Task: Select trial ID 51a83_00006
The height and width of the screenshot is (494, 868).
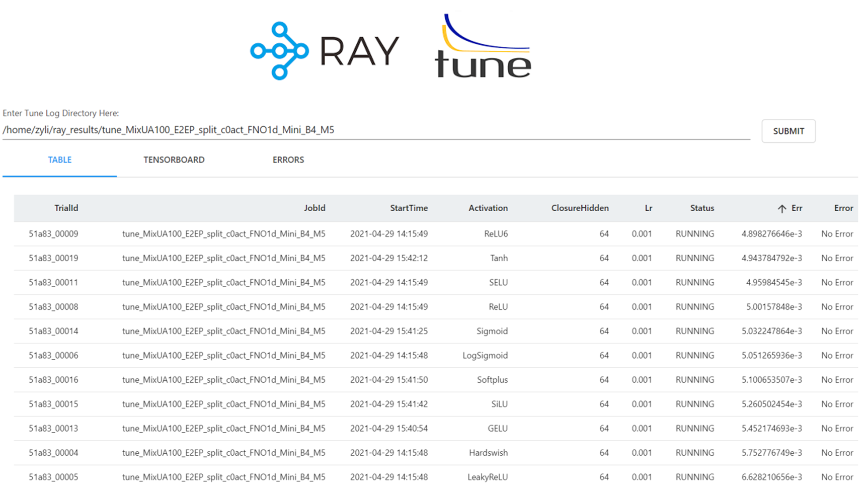Action: 53,356
